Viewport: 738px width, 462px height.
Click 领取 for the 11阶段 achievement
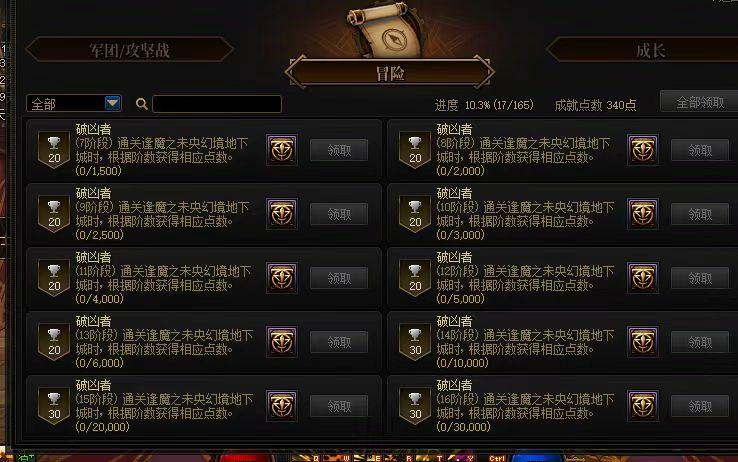coord(339,278)
